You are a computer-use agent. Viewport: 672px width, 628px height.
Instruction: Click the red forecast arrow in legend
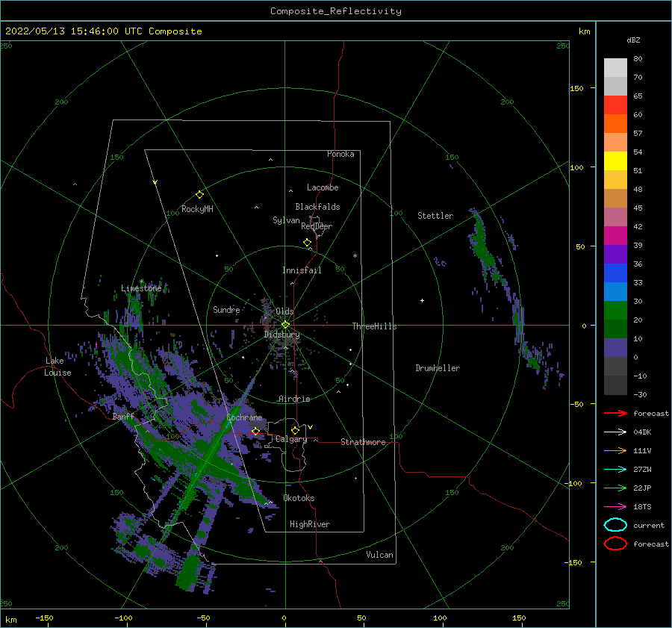(615, 413)
